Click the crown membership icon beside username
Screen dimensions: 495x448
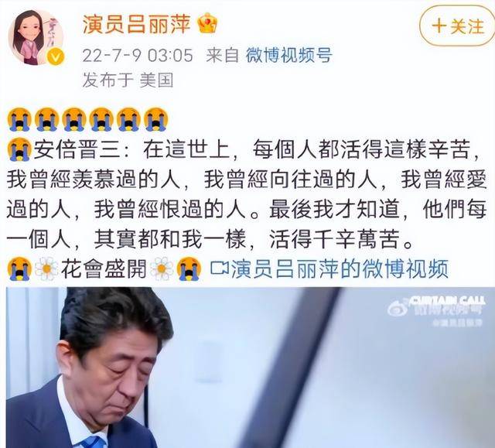tap(207, 22)
